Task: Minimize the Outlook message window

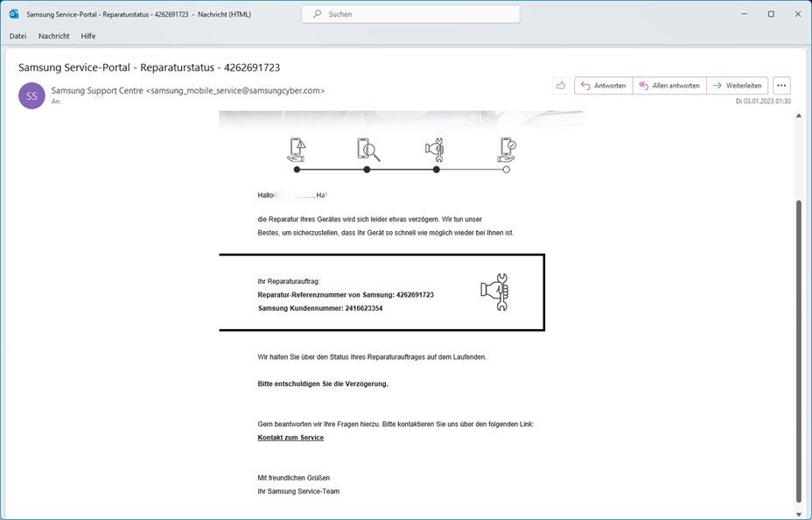Action: (745, 14)
